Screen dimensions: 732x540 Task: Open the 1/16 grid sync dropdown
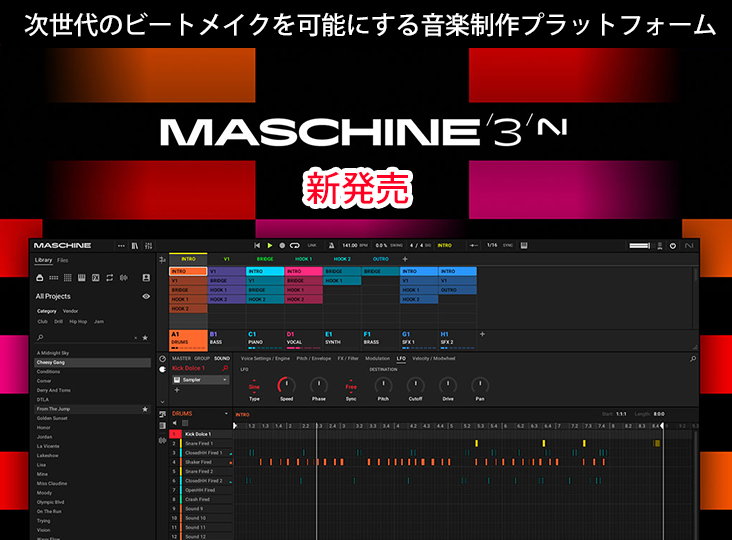(493, 245)
